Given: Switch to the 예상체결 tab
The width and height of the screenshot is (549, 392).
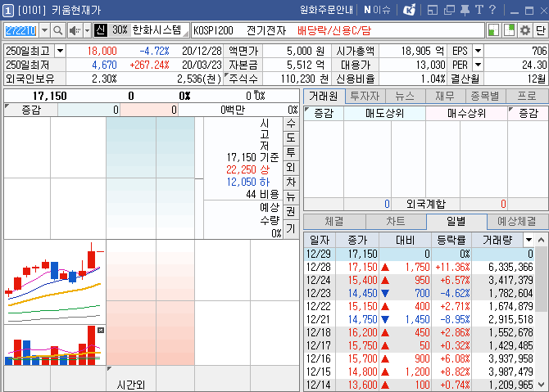Looking at the screenshot, I should [x=517, y=221].
